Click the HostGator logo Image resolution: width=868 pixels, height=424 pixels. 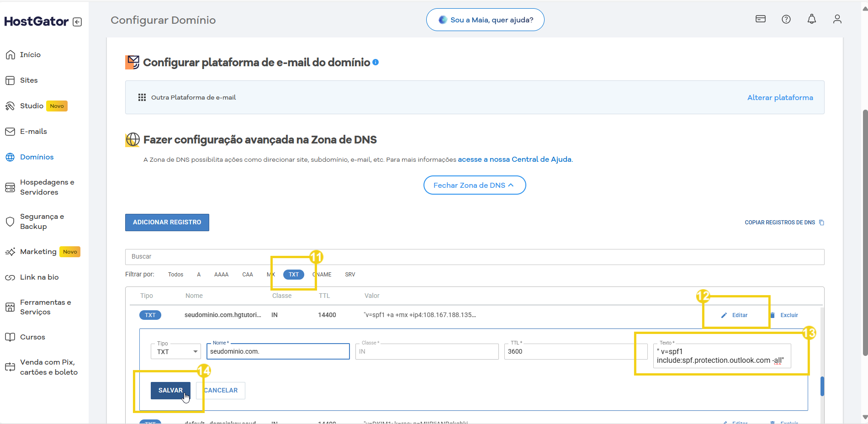pyautogui.click(x=37, y=21)
